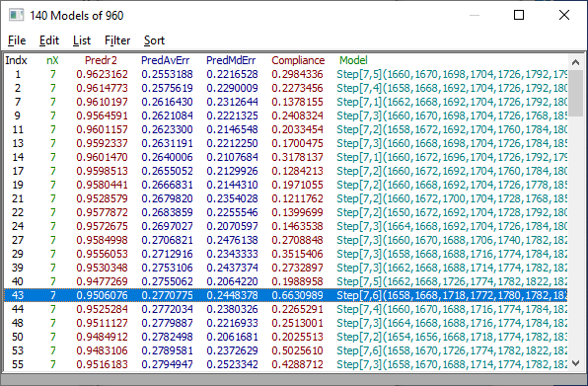Click Predr2 value 0.9525284
The image size is (588, 386).
tap(102, 309)
